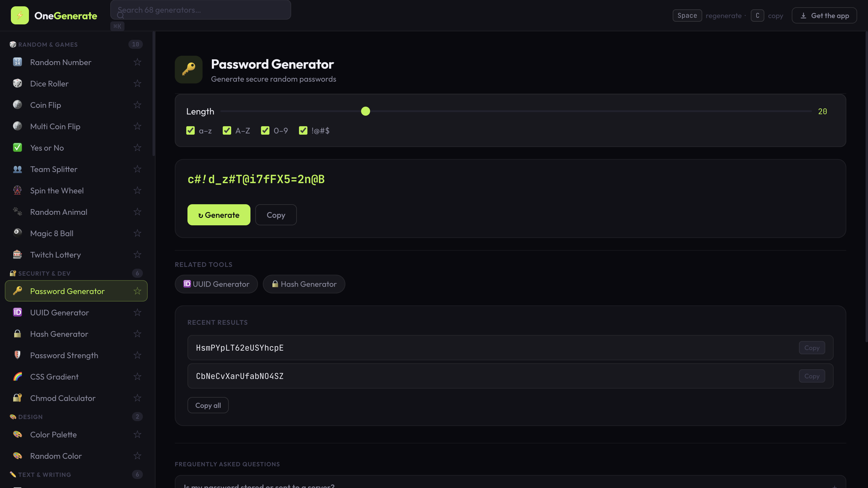This screenshot has width=868, height=488.
Task: Click Copy all under recent results
Action: (208, 405)
